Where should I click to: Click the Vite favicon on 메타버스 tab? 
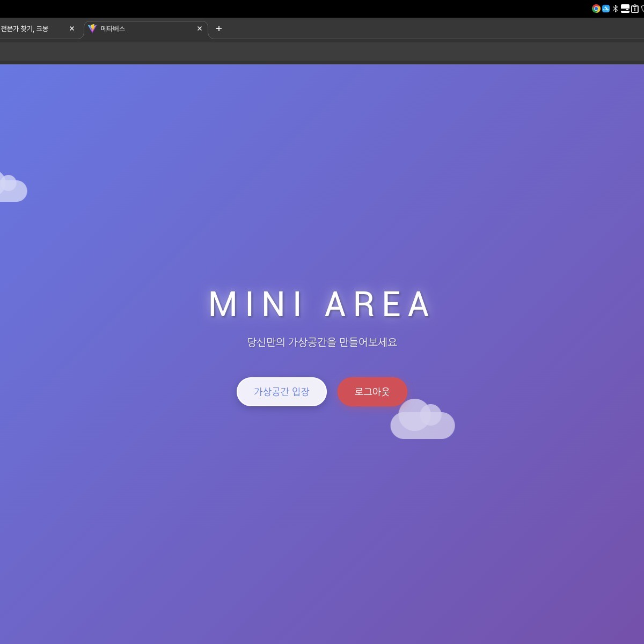[x=92, y=28]
